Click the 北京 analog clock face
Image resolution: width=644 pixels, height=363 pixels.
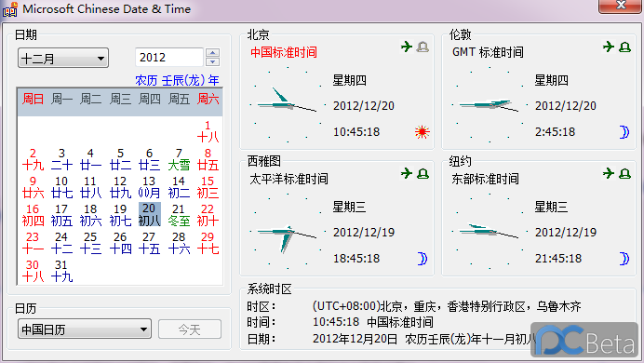(x=288, y=105)
